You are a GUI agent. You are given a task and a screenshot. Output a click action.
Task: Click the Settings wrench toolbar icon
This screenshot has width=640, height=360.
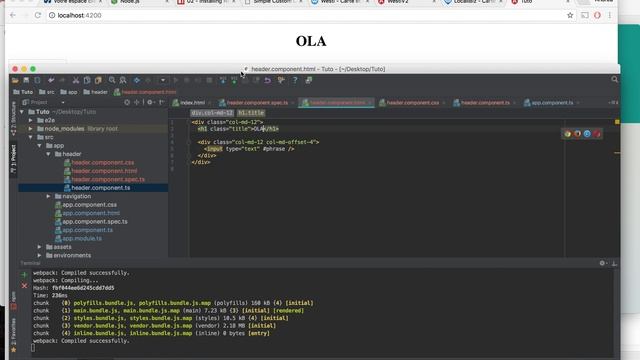point(281,80)
